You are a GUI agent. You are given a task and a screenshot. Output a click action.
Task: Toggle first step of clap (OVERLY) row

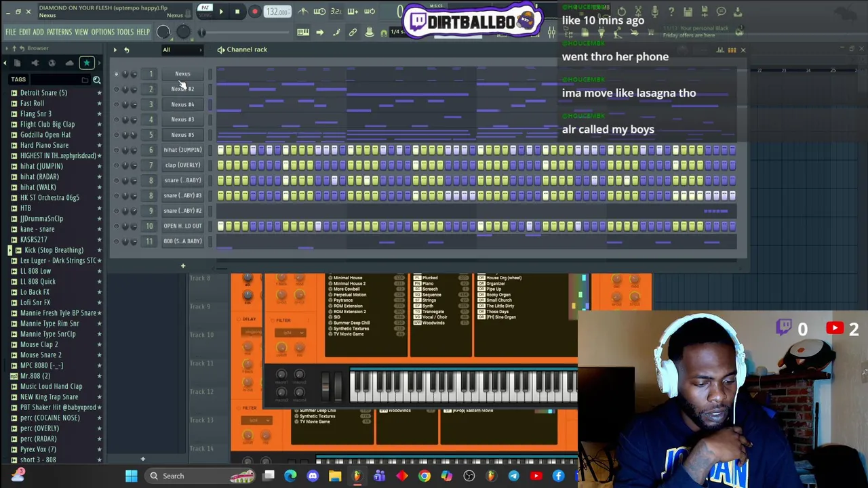[220, 165]
